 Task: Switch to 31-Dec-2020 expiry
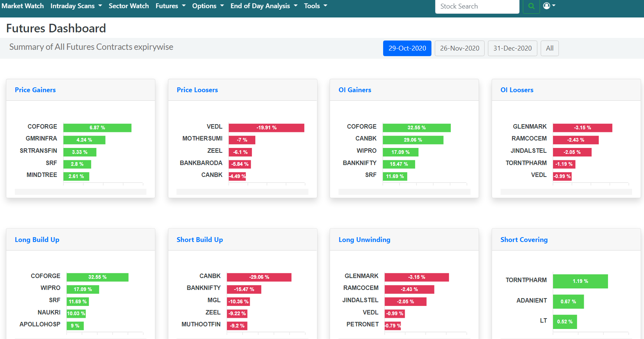tap(512, 48)
